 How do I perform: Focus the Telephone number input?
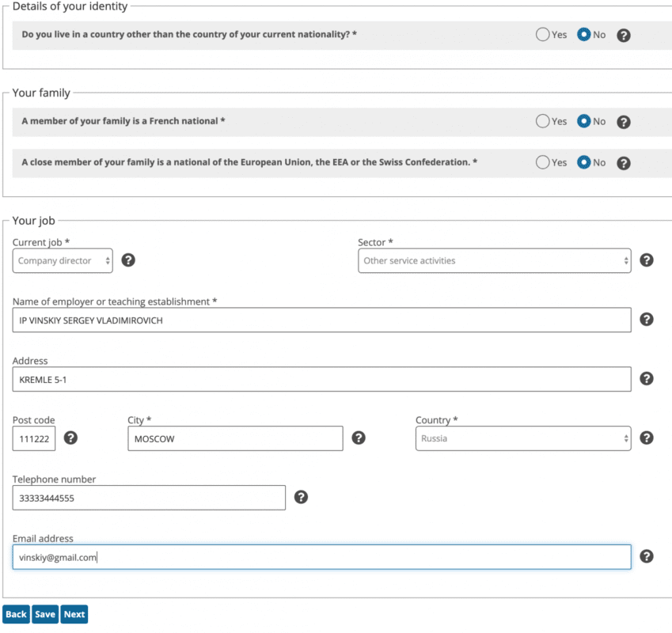click(x=149, y=498)
